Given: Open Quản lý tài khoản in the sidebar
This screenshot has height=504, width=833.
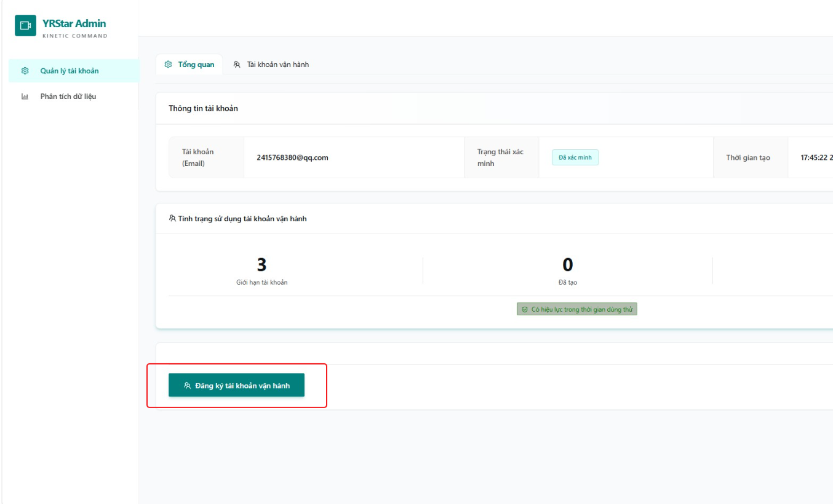Looking at the screenshot, I should [x=74, y=71].
